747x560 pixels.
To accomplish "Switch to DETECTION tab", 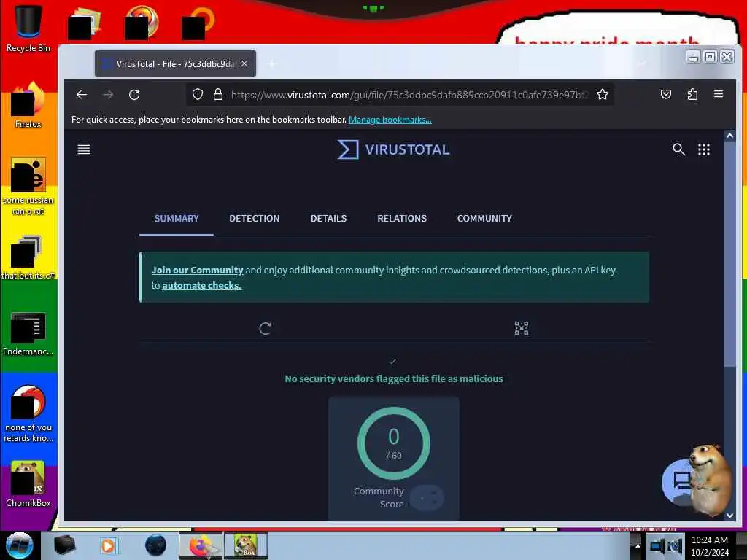I will tap(255, 219).
